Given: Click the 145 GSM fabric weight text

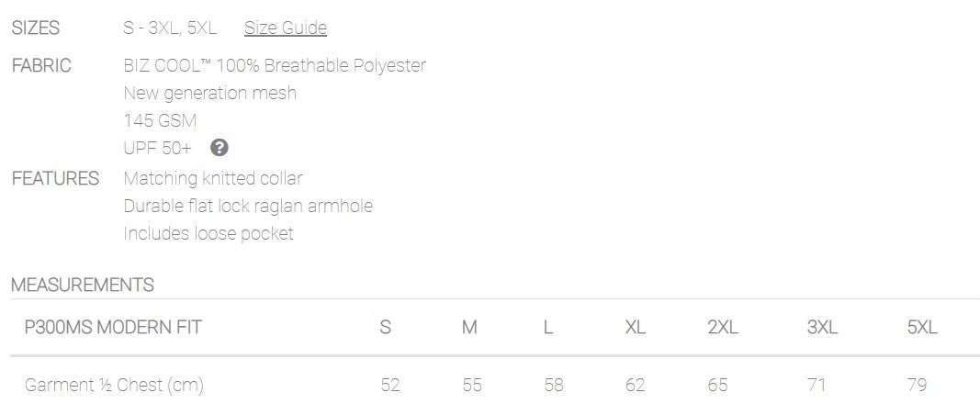Looking at the screenshot, I should tap(160, 120).
